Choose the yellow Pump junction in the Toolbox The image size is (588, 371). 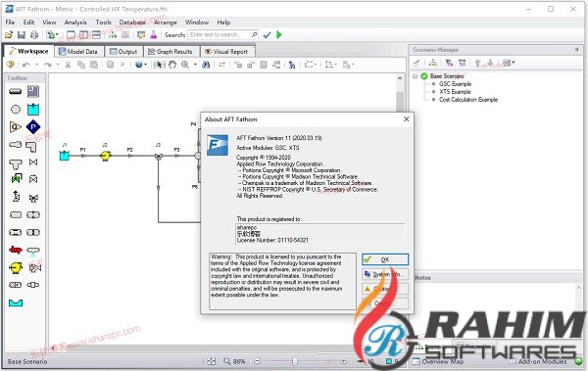(16, 267)
